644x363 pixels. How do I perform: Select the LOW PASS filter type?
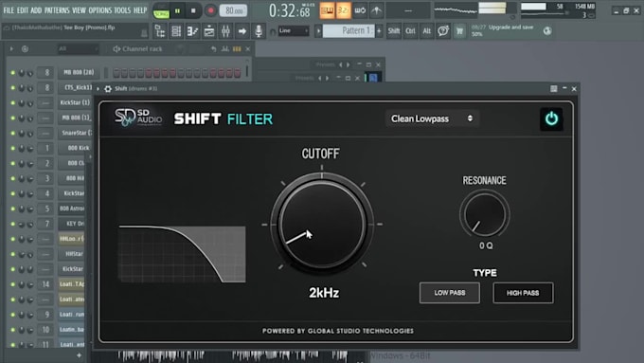pyautogui.click(x=450, y=293)
